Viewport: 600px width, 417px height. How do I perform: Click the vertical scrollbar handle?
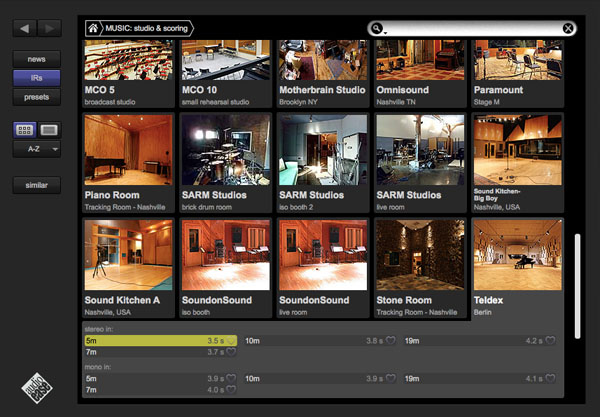click(x=577, y=286)
